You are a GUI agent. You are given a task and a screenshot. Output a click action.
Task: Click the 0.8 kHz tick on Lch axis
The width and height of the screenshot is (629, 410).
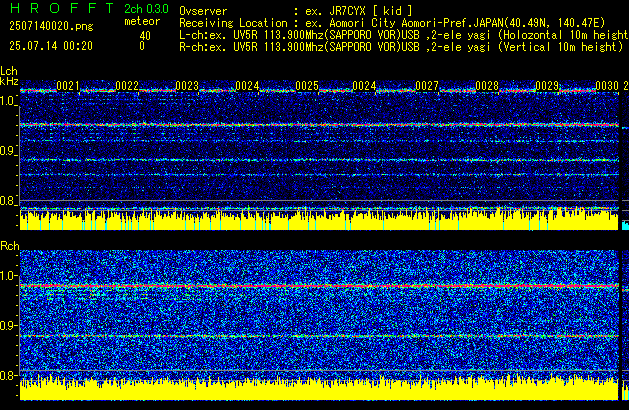9,201
